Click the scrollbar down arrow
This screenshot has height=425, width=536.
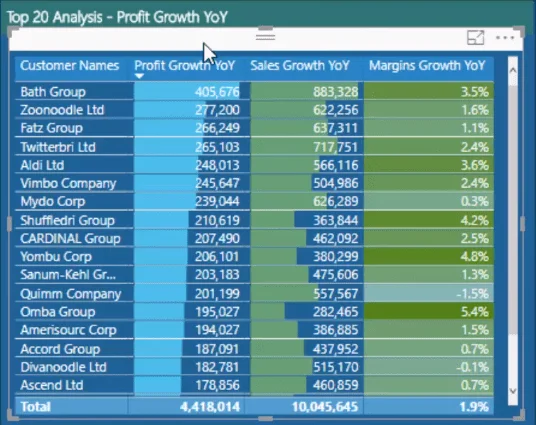click(513, 391)
